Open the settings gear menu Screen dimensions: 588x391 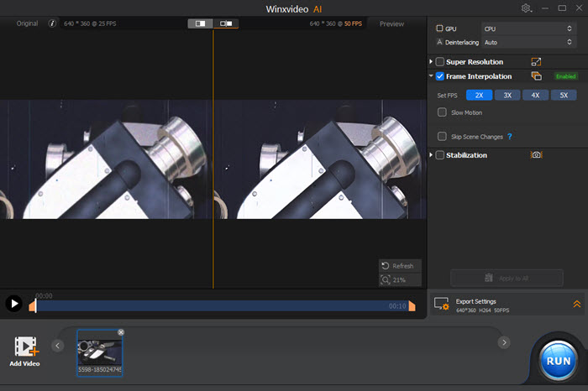527,8
